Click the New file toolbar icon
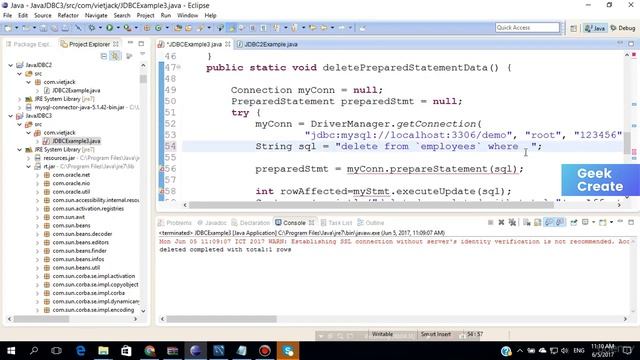 click(x=8, y=28)
